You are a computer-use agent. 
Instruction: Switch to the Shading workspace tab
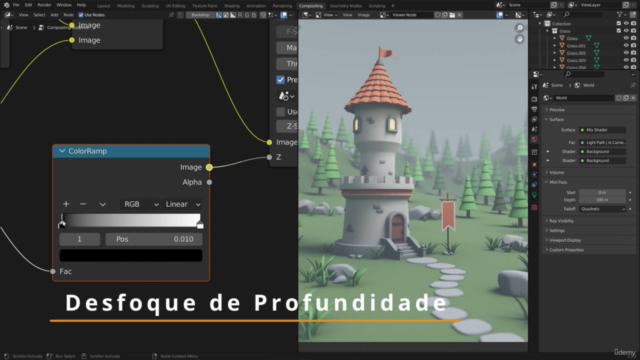point(231,6)
